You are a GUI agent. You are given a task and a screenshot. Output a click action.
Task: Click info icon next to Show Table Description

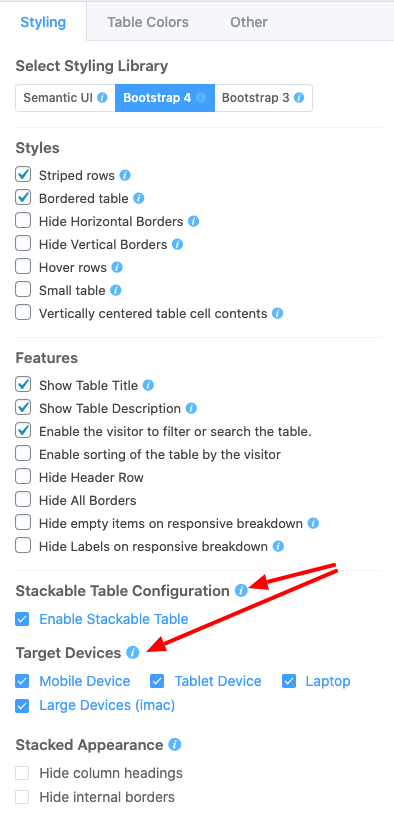[x=192, y=408]
